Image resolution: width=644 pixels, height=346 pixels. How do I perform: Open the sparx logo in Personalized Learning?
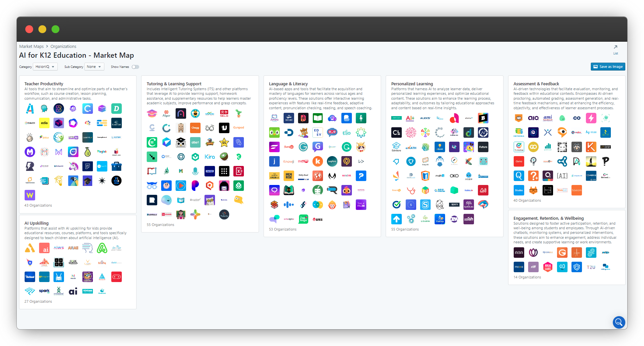pos(454,205)
